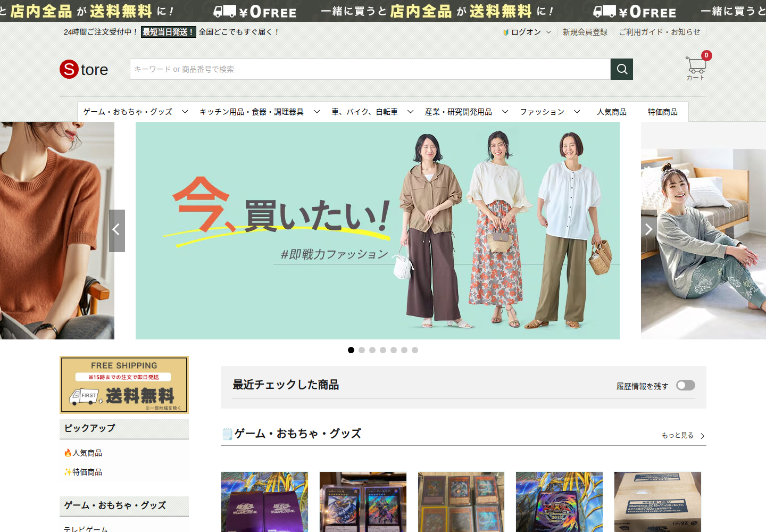Open the product thumbnail showing a cardboard box
The height and width of the screenshot is (532, 766).
click(x=657, y=502)
